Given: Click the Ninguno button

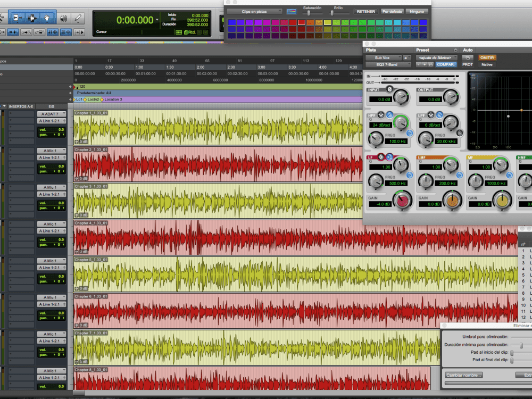Looking at the screenshot, I should click(x=417, y=12).
